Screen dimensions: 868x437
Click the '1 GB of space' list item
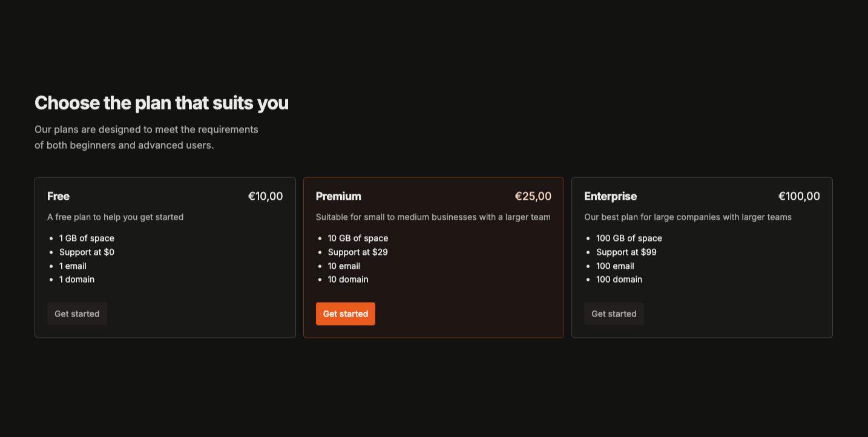point(87,238)
